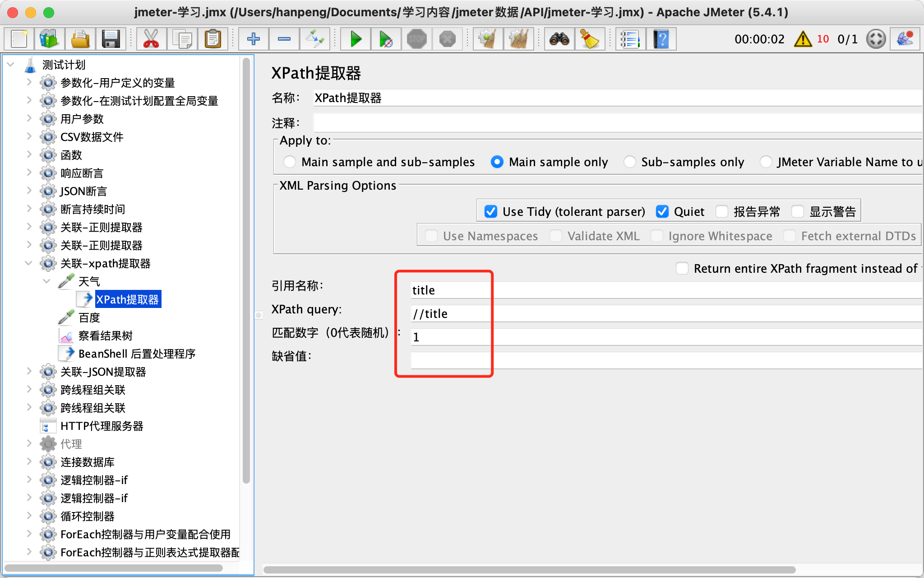Collapse the 天气 sampler node
Screen dimensions: 924x578
(x=46, y=281)
